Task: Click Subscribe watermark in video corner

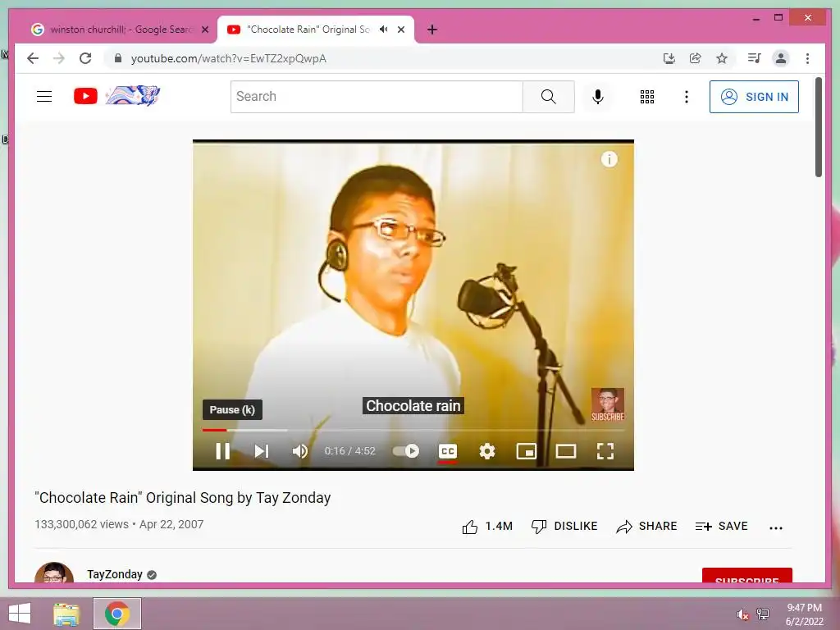Action: (x=608, y=404)
